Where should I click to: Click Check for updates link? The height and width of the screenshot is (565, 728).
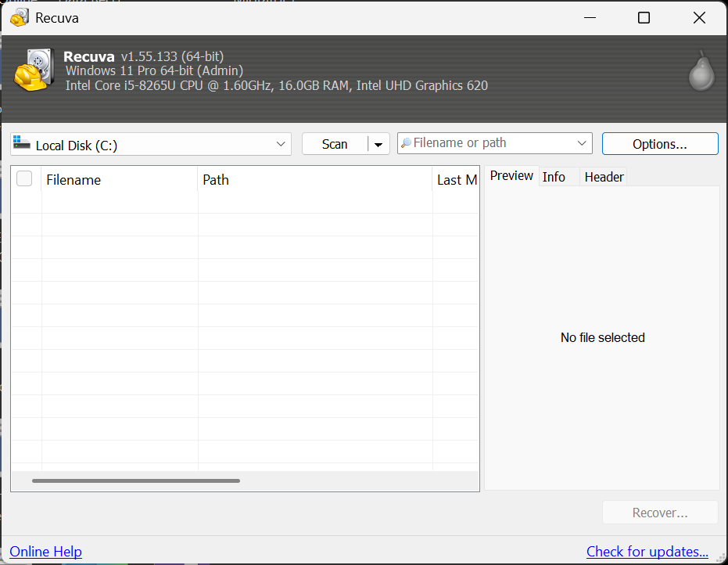coord(647,552)
